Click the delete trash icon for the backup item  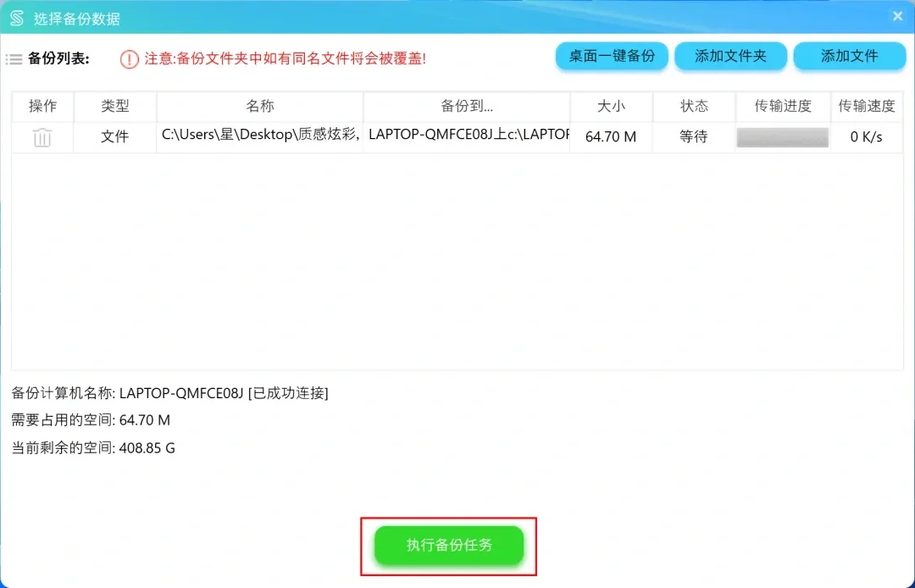[x=42, y=136]
